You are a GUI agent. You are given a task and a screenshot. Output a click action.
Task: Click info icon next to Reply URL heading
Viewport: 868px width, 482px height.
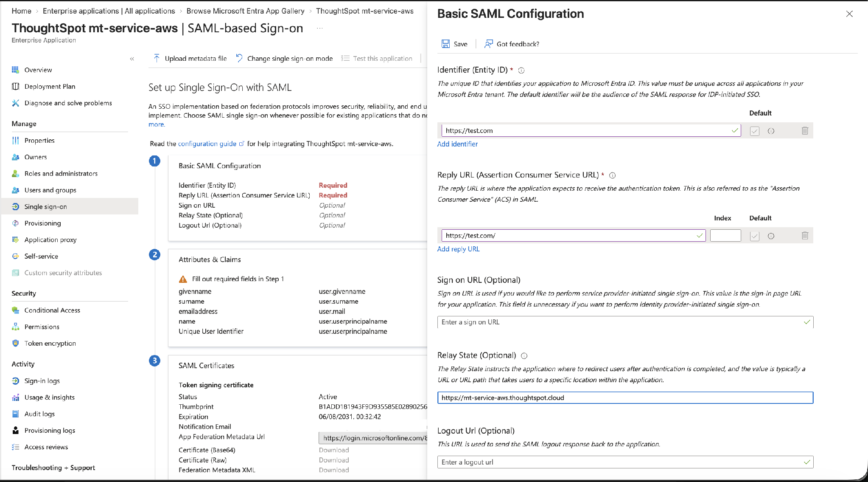tap(612, 175)
